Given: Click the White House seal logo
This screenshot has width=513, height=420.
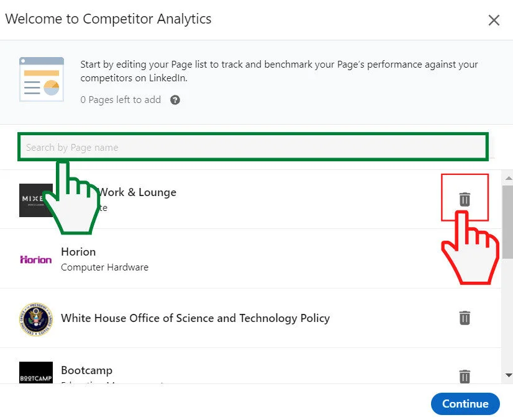Looking at the screenshot, I should pos(35,318).
